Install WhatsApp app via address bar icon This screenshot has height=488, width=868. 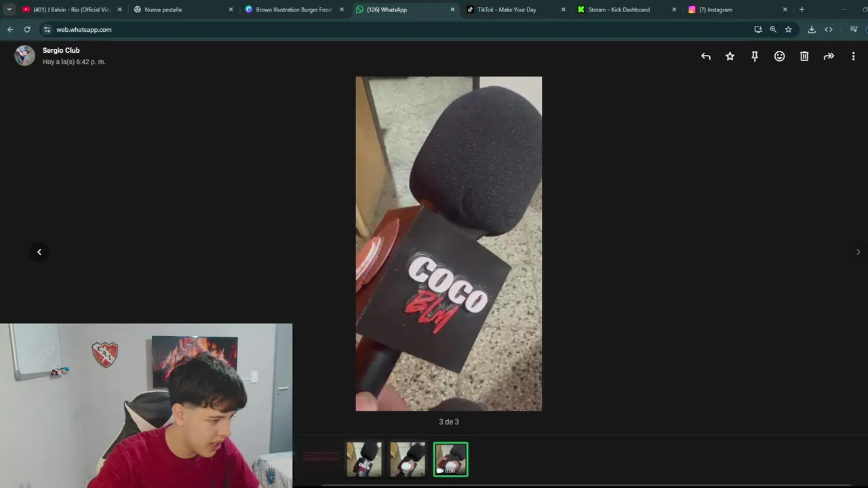pyautogui.click(x=758, y=29)
